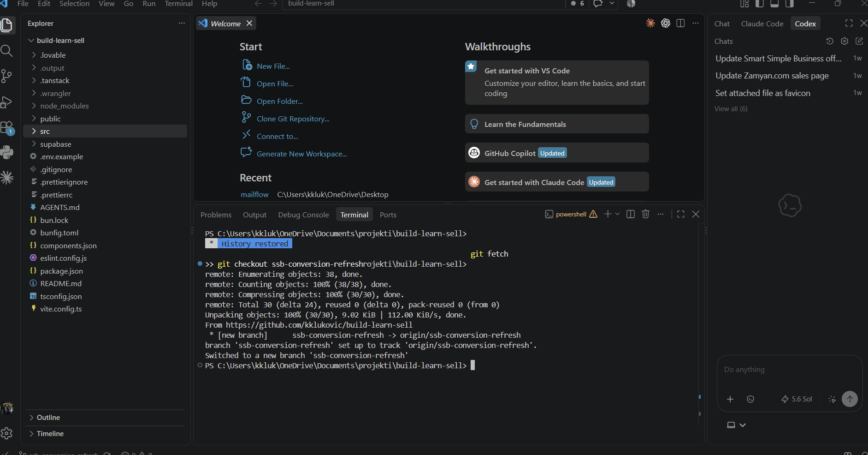868x455 pixels.
Task: Split the terminal pane
Action: pos(631,214)
